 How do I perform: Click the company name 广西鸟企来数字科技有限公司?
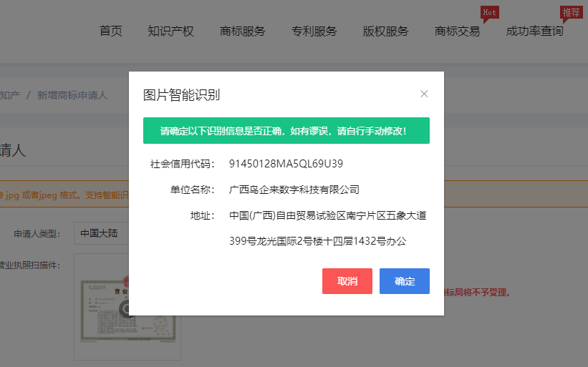coord(294,190)
